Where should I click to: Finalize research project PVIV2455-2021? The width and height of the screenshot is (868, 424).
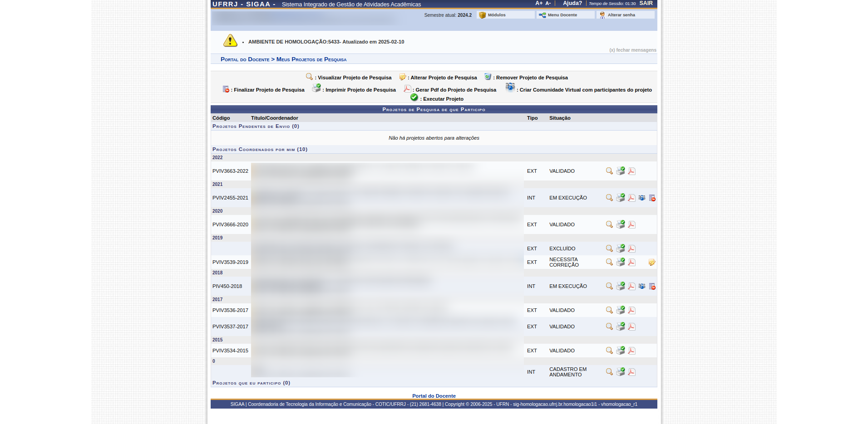click(x=652, y=198)
